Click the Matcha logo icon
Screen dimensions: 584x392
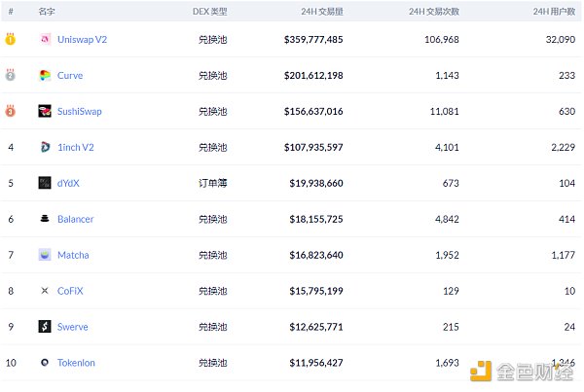pyautogui.click(x=45, y=255)
